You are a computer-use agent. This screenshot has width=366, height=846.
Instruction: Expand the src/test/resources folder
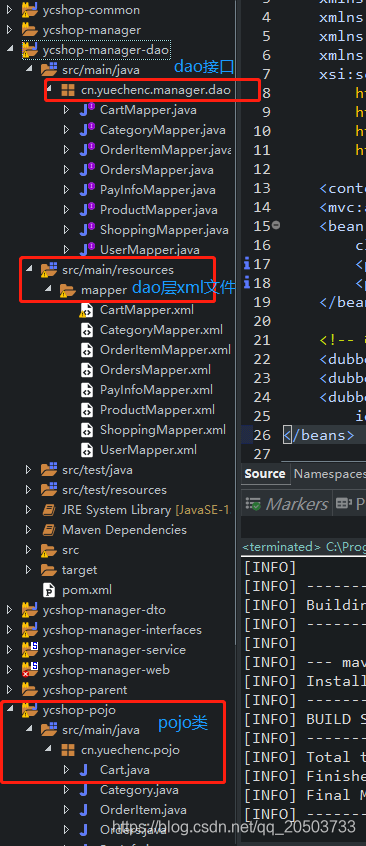(29, 490)
